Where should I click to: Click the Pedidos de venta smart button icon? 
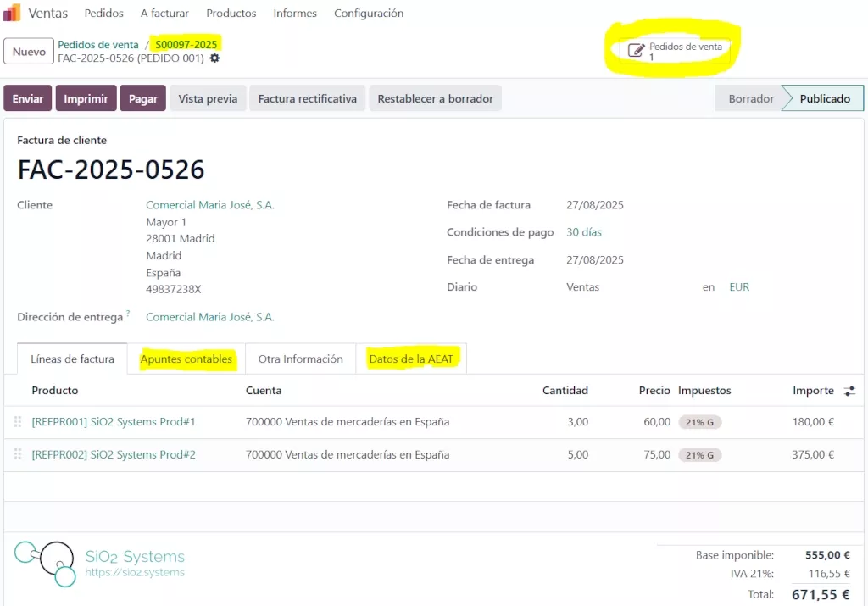click(636, 51)
